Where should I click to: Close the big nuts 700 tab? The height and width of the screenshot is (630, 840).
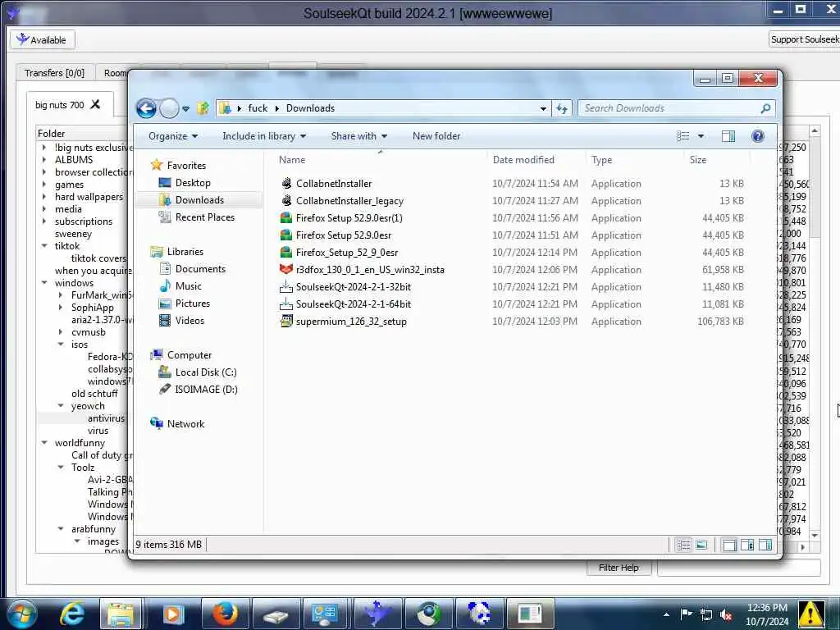click(95, 104)
